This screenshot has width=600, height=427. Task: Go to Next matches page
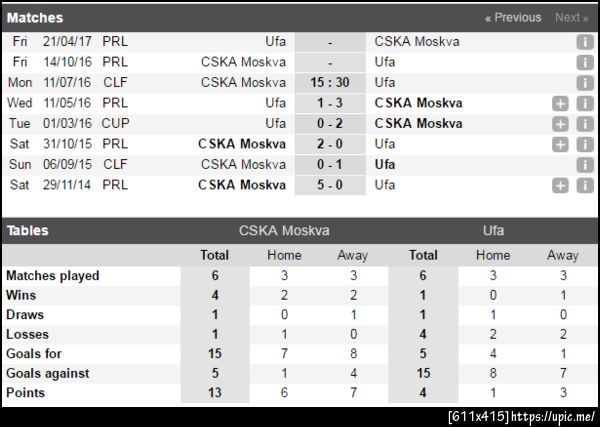point(571,17)
